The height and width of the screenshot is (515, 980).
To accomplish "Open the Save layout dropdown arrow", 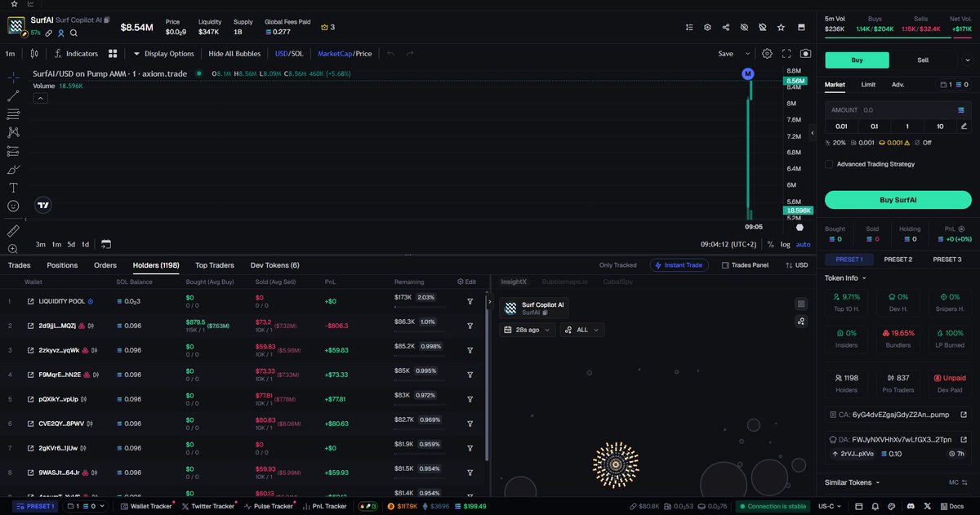I will pos(746,54).
